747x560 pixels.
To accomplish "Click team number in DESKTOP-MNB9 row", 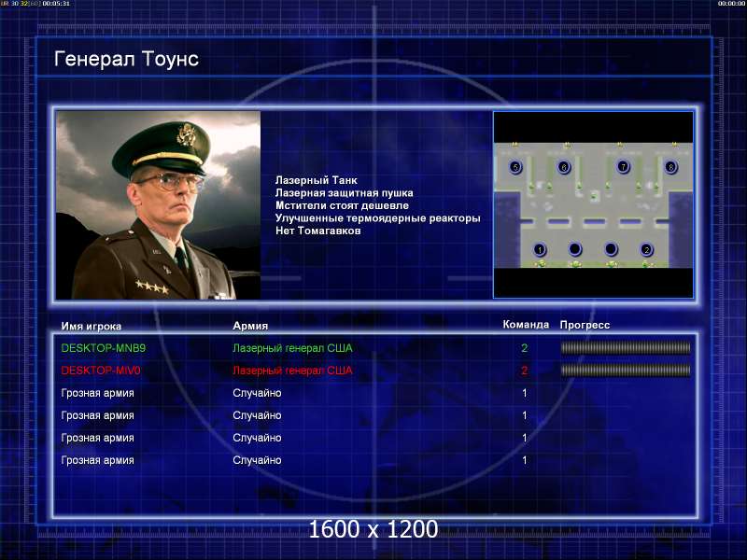I will coord(525,348).
